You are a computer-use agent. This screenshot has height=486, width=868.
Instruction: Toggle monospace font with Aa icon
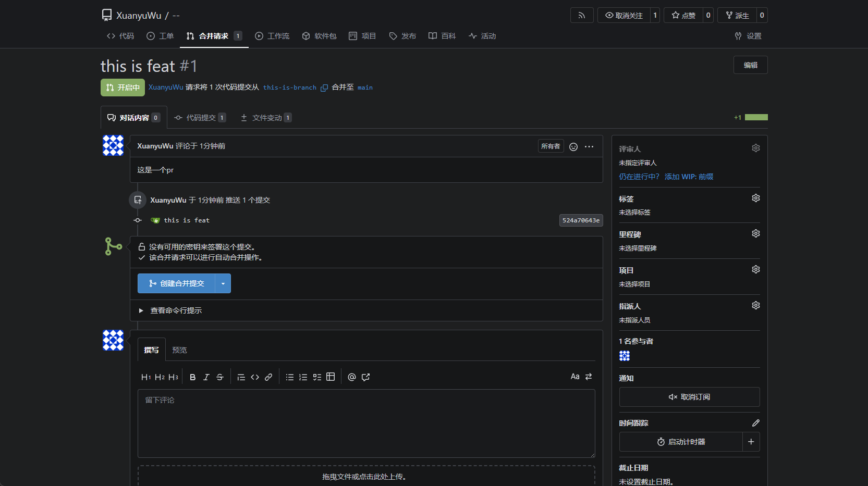tap(575, 377)
